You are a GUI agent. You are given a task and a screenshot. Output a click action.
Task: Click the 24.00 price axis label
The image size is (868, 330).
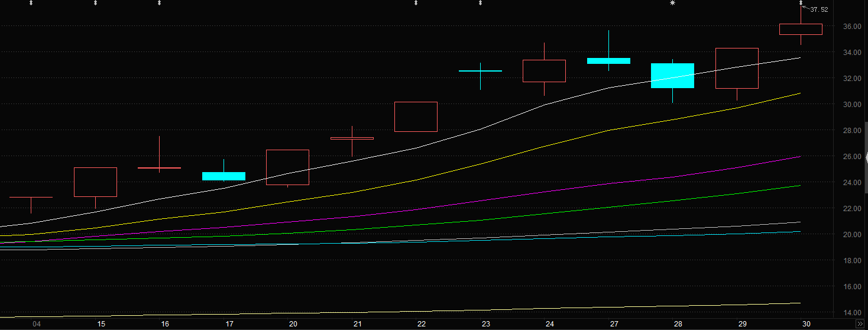(851, 183)
